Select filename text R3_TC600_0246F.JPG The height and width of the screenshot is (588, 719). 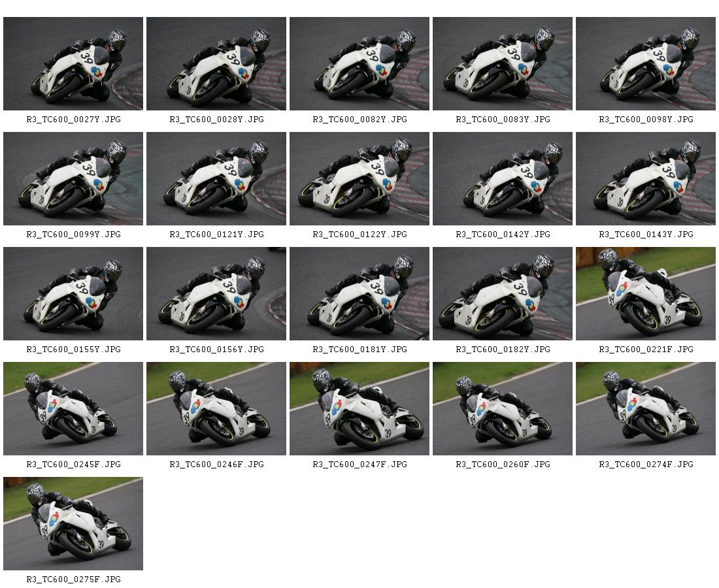[216, 465]
